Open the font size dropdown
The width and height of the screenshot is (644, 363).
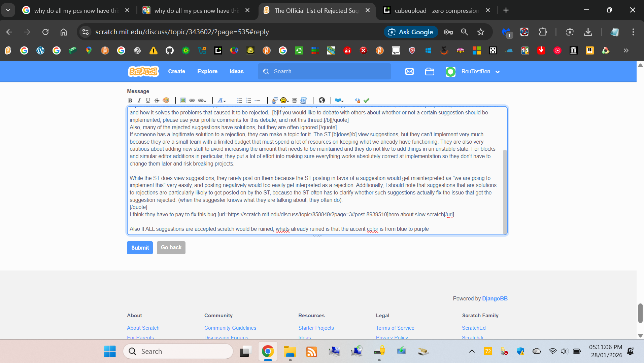pyautogui.click(x=222, y=100)
